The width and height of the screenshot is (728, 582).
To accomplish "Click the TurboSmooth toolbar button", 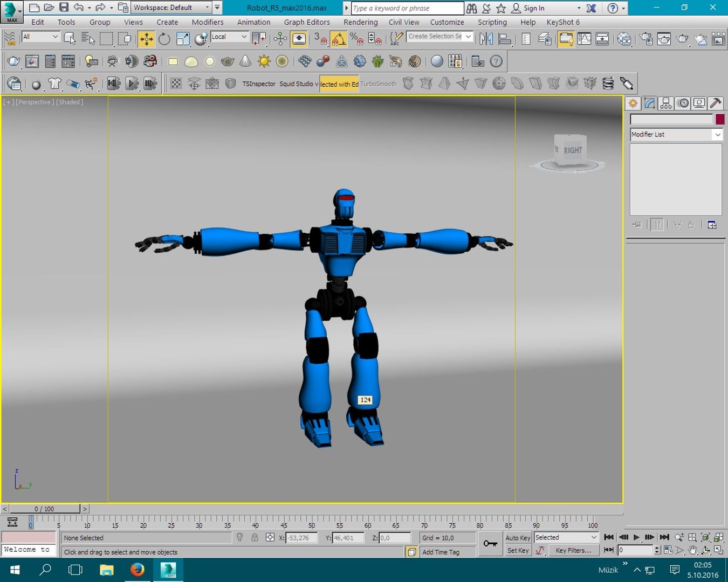I will tap(379, 84).
